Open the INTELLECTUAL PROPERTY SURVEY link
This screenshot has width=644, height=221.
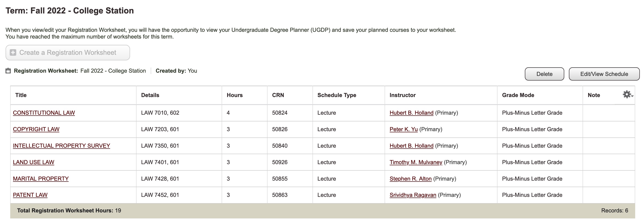tap(61, 146)
